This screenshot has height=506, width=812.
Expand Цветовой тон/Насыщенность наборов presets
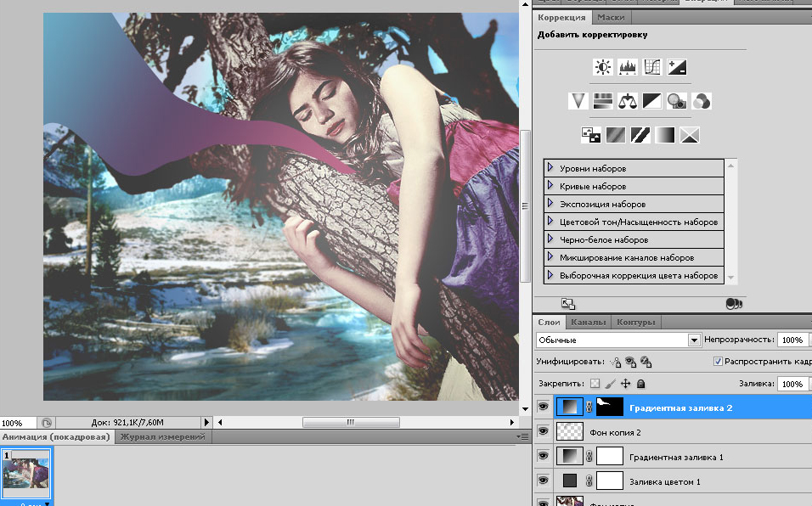550,221
